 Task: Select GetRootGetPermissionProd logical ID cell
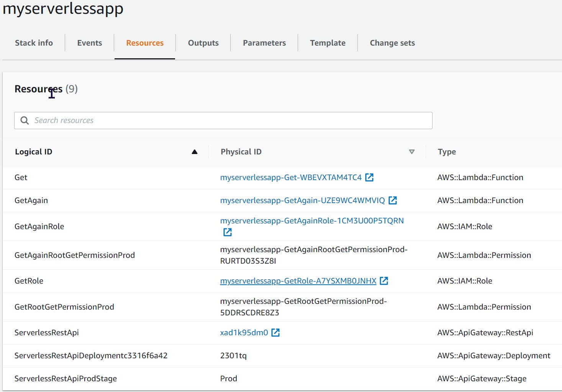[64, 307]
